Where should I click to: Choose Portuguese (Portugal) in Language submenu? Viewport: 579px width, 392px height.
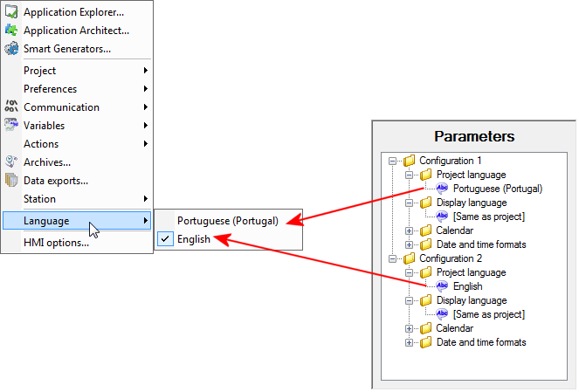coord(228,221)
